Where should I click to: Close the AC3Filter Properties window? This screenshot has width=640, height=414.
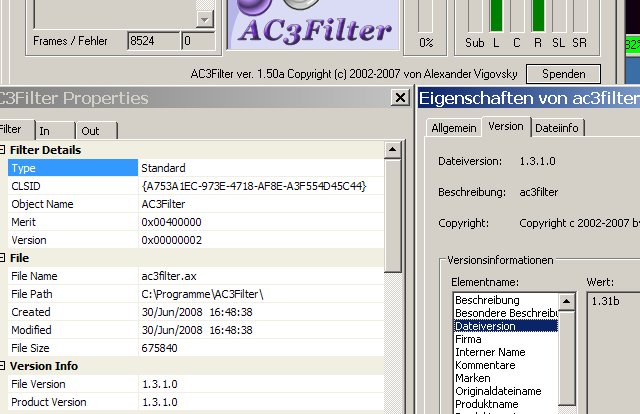[400, 98]
